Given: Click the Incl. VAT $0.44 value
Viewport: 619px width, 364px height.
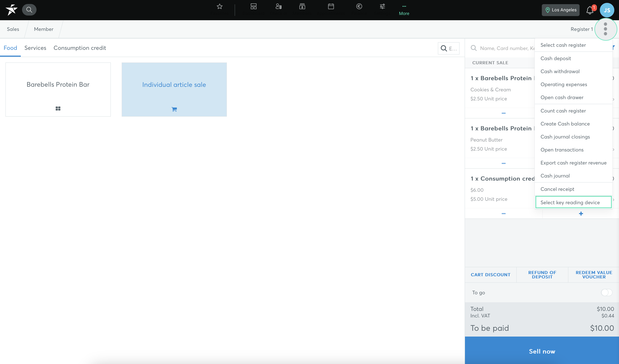Looking at the screenshot, I should 608,316.
